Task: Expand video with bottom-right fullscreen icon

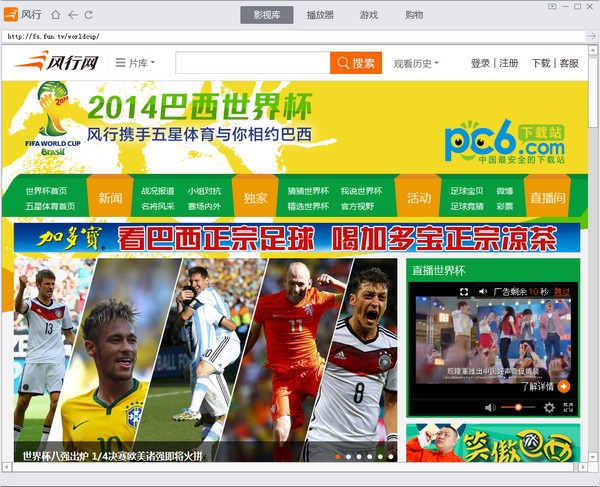Action: [568, 407]
